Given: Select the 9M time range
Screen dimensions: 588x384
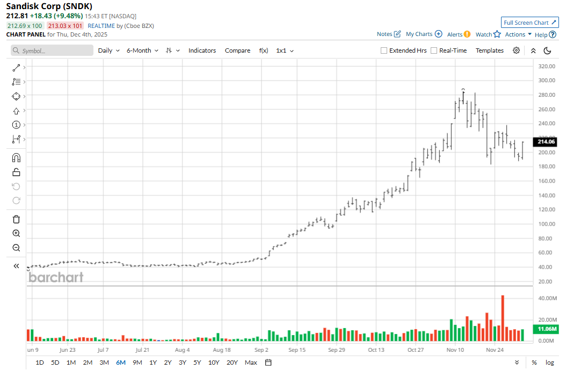Looking at the screenshot, I should (x=137, y=363).
